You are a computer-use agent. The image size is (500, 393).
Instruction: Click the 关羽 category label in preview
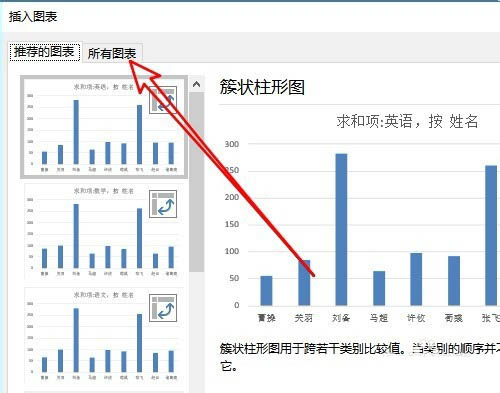click(x=304, y=318)
